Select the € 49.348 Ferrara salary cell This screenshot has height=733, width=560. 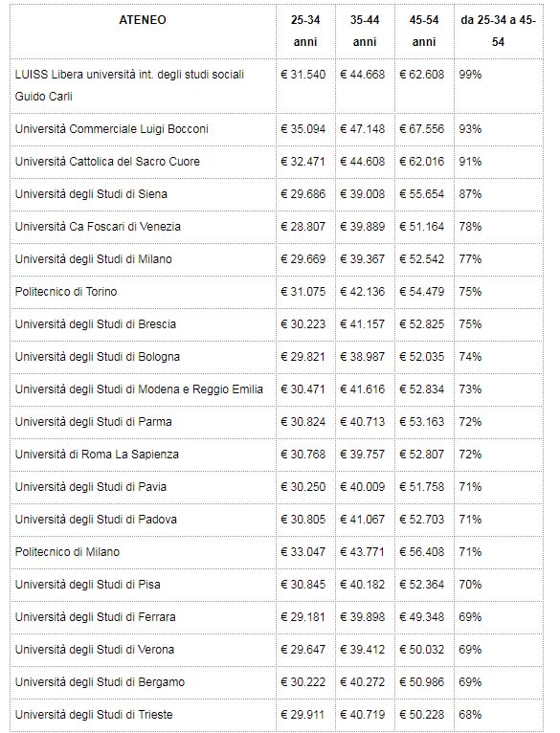422,617
